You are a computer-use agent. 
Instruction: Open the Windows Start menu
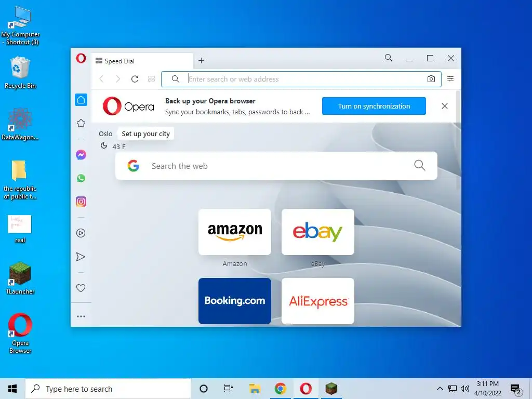tap(12, 389)
